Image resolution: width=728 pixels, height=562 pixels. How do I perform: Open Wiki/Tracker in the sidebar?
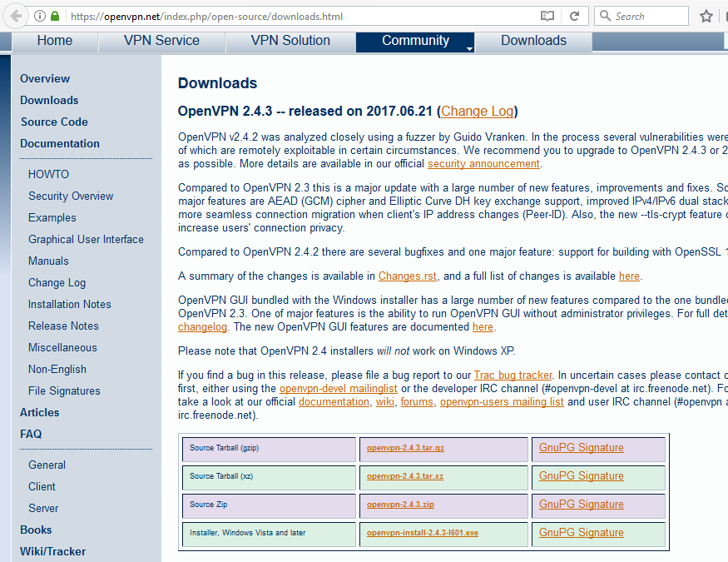(x=53, y=552)
